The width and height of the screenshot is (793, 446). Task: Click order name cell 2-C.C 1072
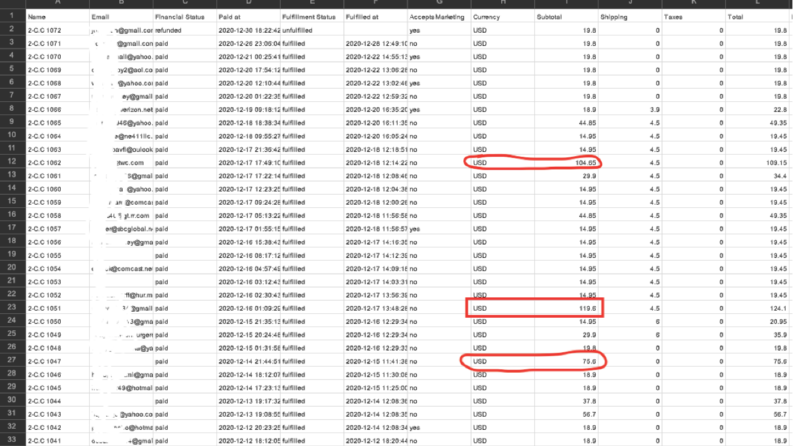[x=58, y=30]
